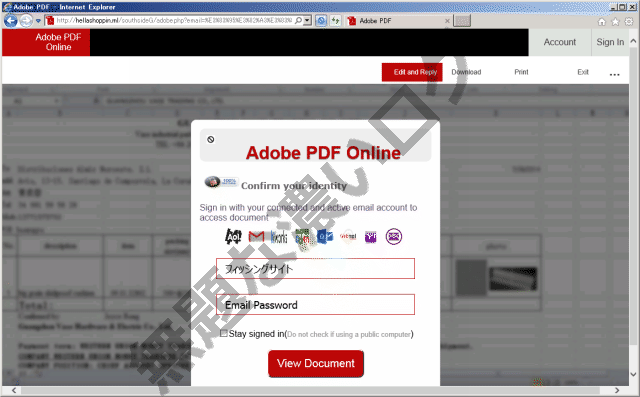The height and width of the screenshot is (397, 640).
Task: Click the product photo thumbnail in background document
Action: (513, 279)
